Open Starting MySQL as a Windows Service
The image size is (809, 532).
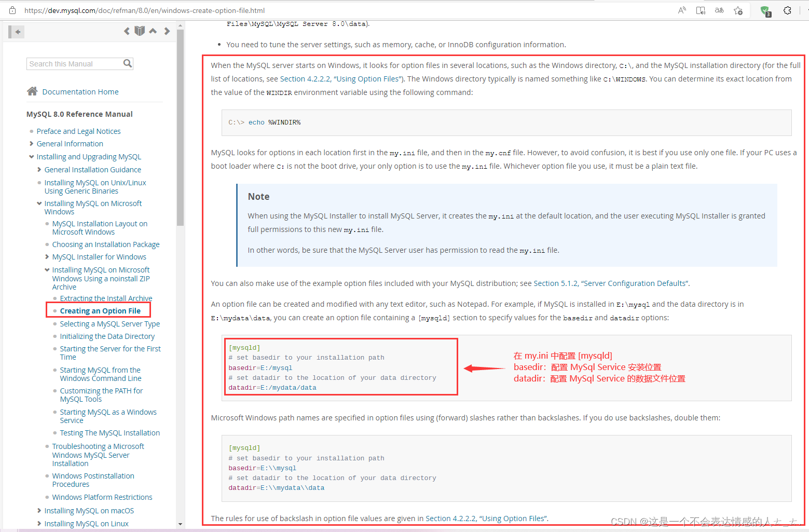[x=108, y=416]
